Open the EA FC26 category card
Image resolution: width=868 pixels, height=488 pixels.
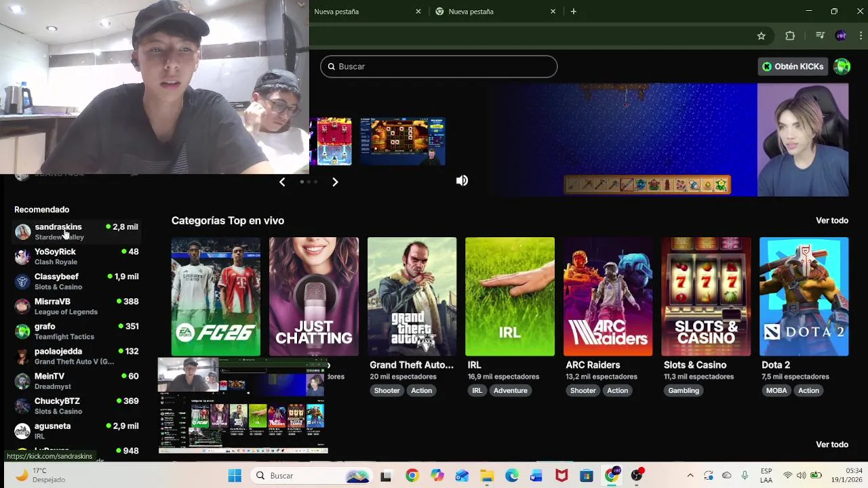pyautogui.click(x=216, y=296)
